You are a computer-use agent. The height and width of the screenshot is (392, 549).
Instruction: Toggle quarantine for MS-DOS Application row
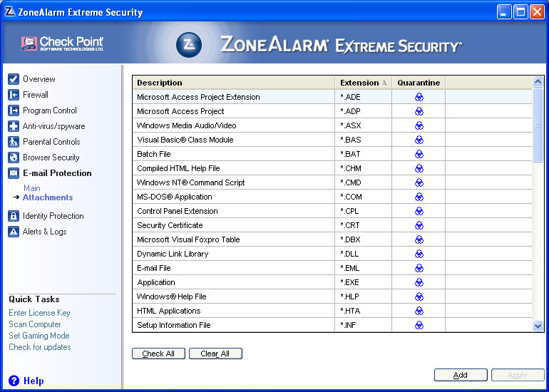click(419, 197)
